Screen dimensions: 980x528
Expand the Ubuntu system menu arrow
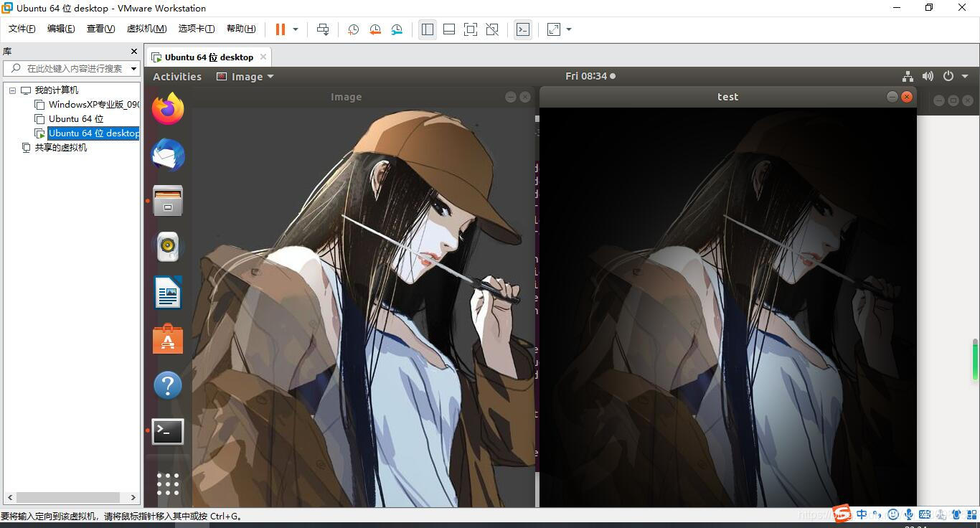tap(965, 76)
